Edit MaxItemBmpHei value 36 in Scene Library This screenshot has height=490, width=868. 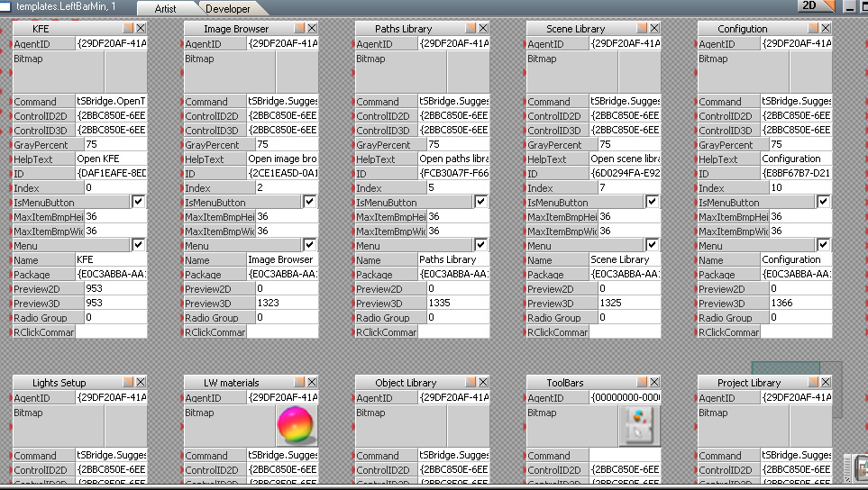629,216
